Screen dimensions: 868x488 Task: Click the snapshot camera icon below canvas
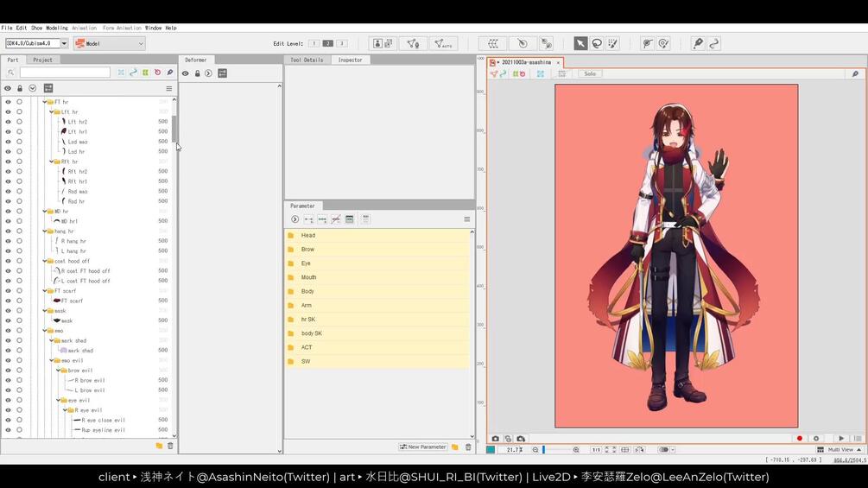pyautogui.click(x=496, y=438)
